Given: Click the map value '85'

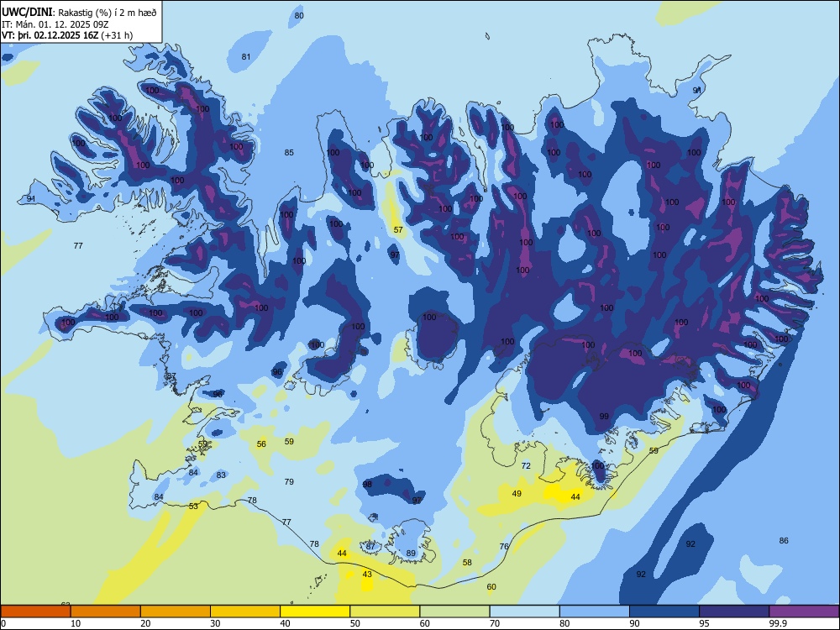Looking at the screenshot, I should click(289, 153).
